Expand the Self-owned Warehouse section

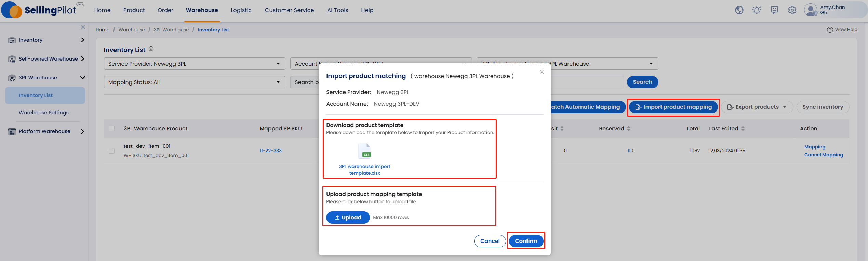[x=82, y=59]
